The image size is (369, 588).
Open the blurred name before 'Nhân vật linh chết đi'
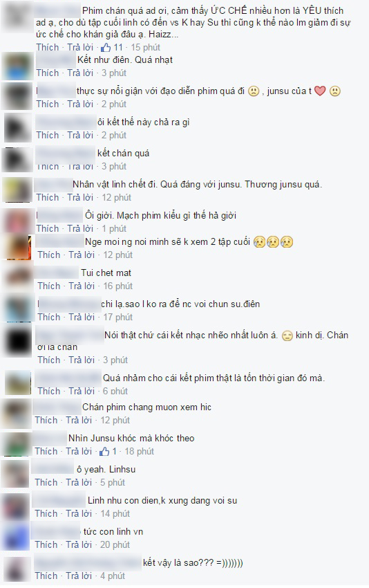(x=53, y=185)
